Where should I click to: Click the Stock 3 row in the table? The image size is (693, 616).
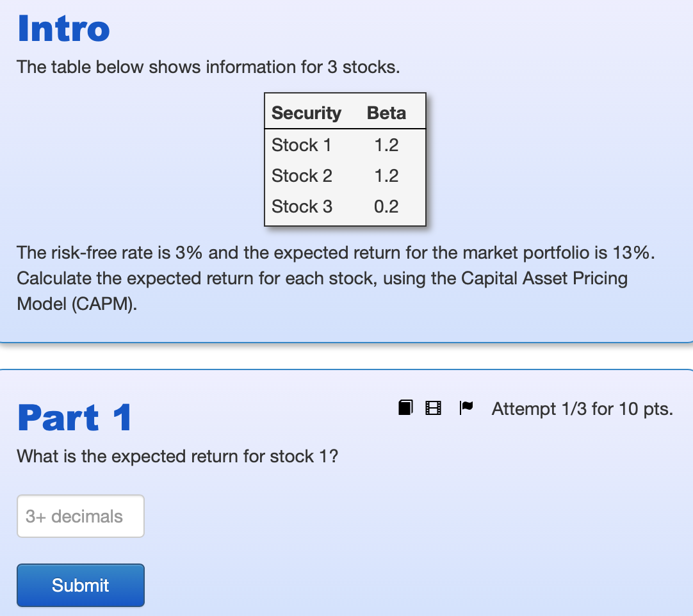(x=301, y=206)
